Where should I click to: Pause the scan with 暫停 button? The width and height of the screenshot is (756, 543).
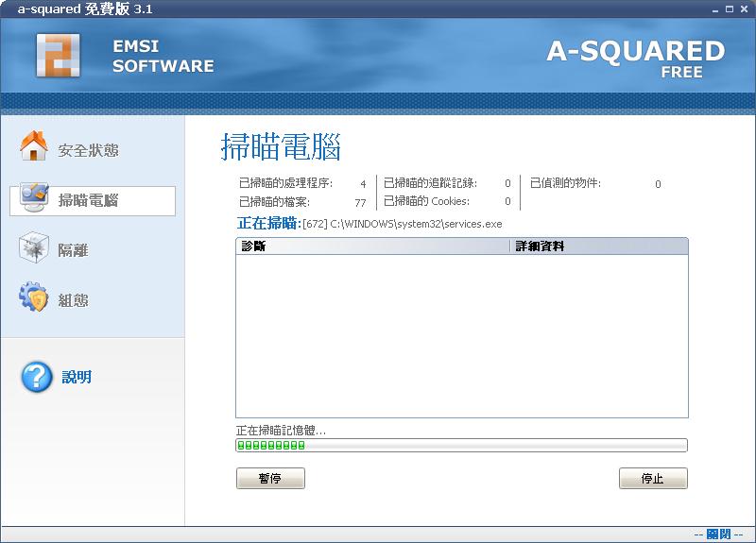[270, 478]
